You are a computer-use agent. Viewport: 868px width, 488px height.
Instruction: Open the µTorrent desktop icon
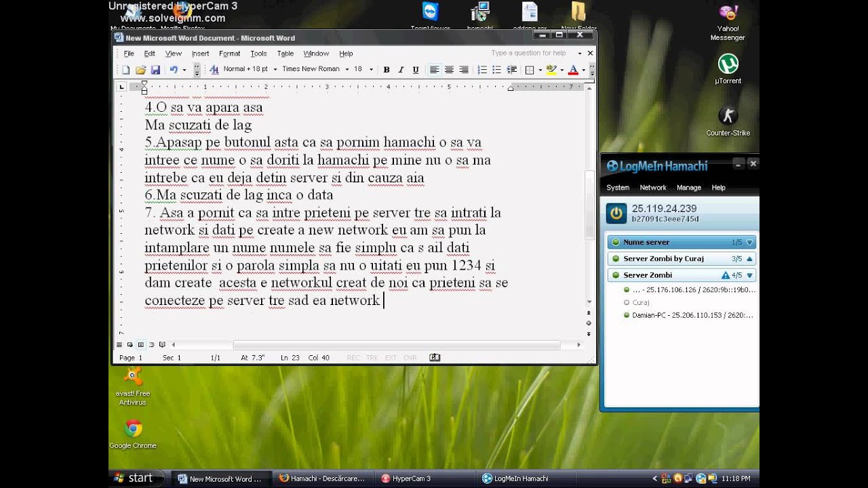728,69
